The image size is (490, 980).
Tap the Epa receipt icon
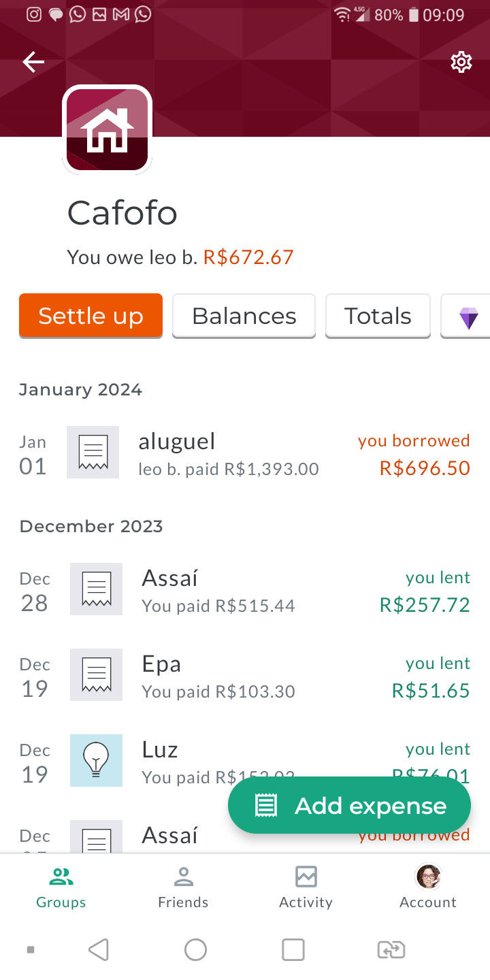tap(96, 674)
